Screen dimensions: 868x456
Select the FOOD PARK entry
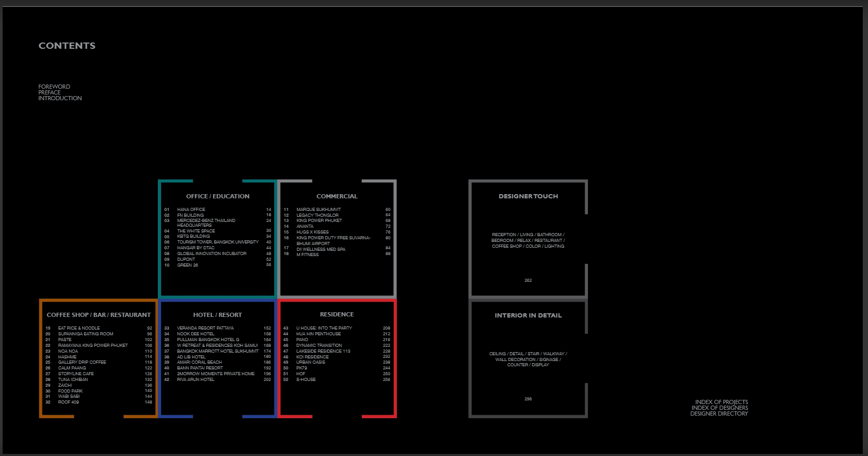point(70,391)
